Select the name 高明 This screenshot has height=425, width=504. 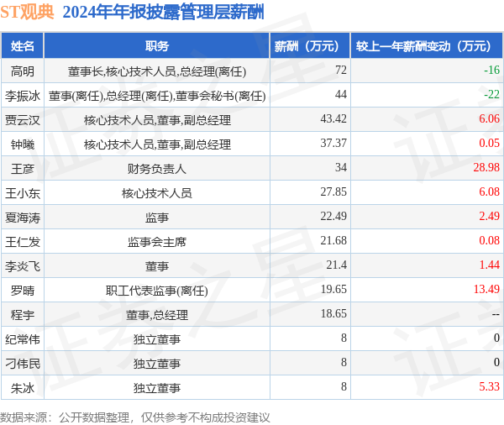pos(23,71)
